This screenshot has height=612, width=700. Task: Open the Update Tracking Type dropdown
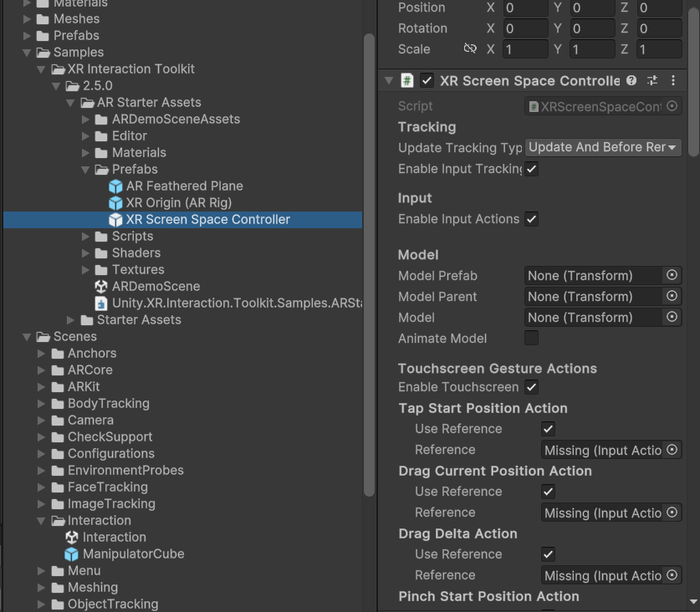pos(603,147)
